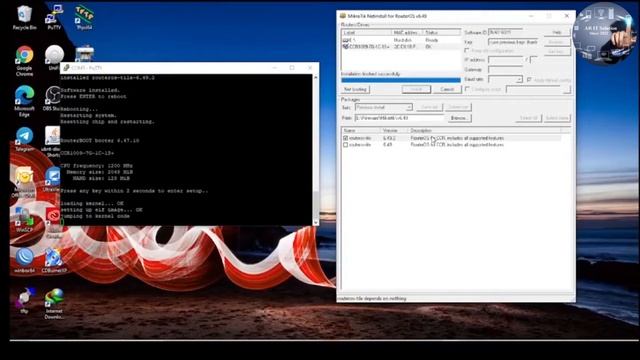Open the Tftpd64 desktop shortcut
Image resolution: width=640 pixels, height=360 pixels.
(x=84, y=17)
